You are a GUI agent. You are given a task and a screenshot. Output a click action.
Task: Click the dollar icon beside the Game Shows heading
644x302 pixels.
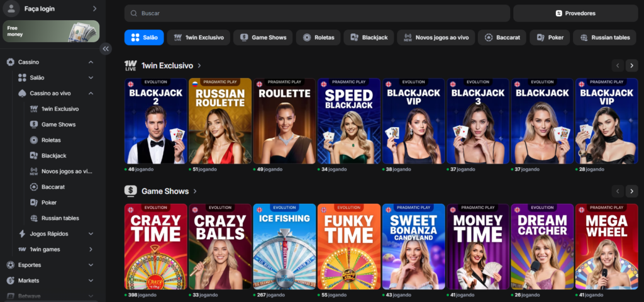point(131,191)
